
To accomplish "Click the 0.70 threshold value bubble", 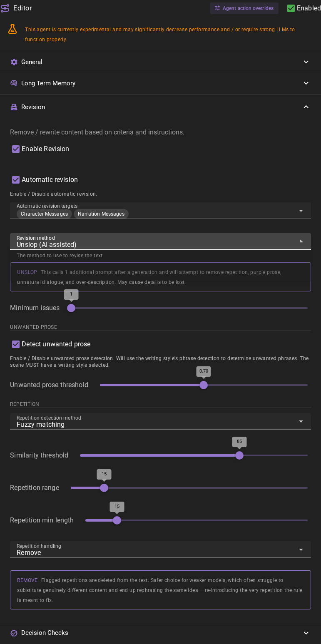I will pyautogui.click(x=204, y=371).
